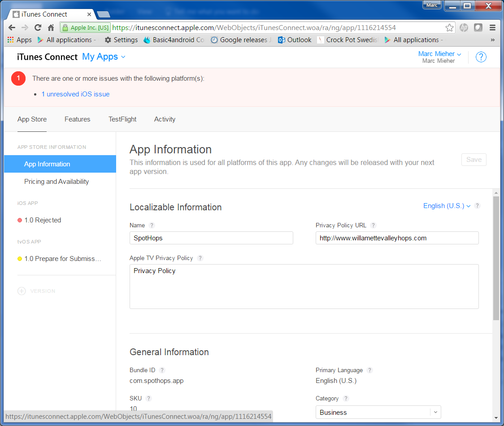Switch to the TestFlight tab
This screenshot has width=504, height=426.
(122, 119)
